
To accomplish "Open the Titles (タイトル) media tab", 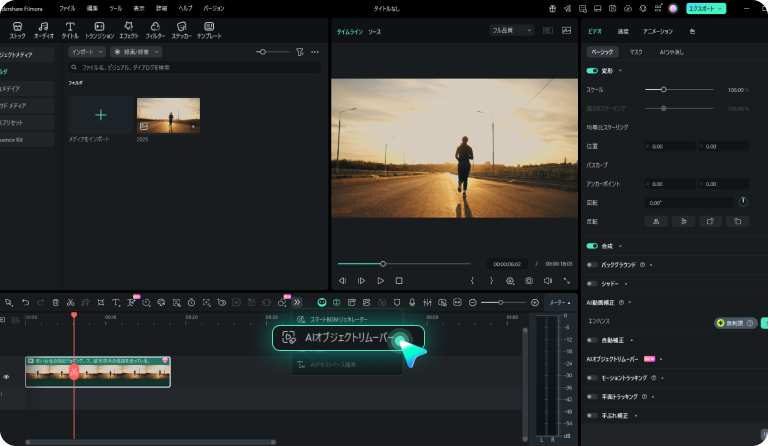I will 70,29.
